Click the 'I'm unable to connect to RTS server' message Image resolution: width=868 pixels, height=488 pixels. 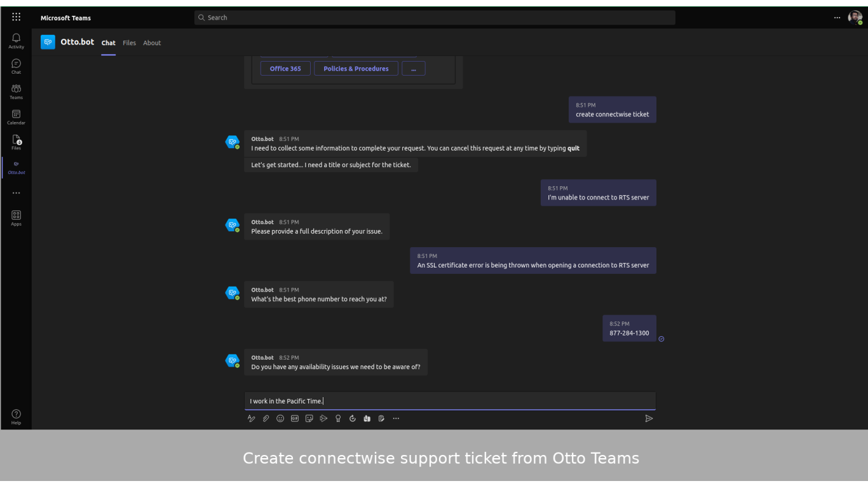coord(599,193)
